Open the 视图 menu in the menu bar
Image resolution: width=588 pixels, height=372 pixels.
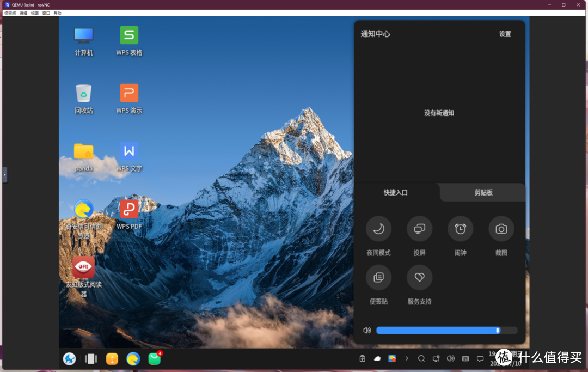[x=35, y=13]
